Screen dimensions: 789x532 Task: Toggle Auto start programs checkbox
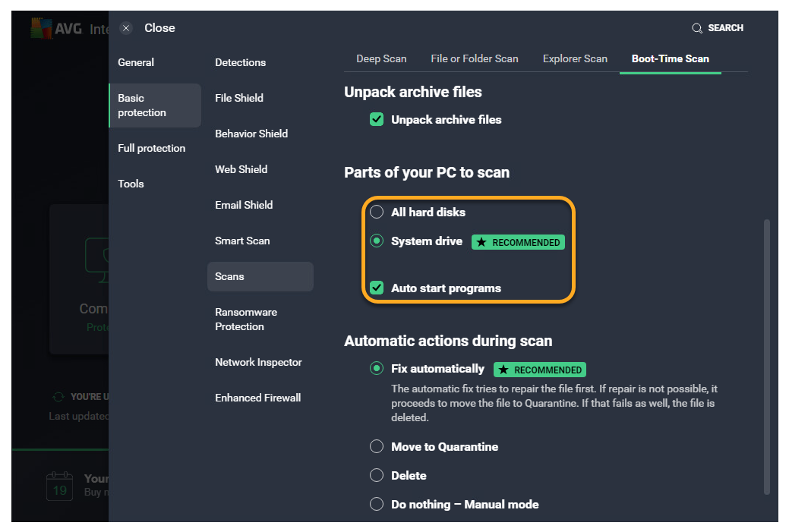377,288
